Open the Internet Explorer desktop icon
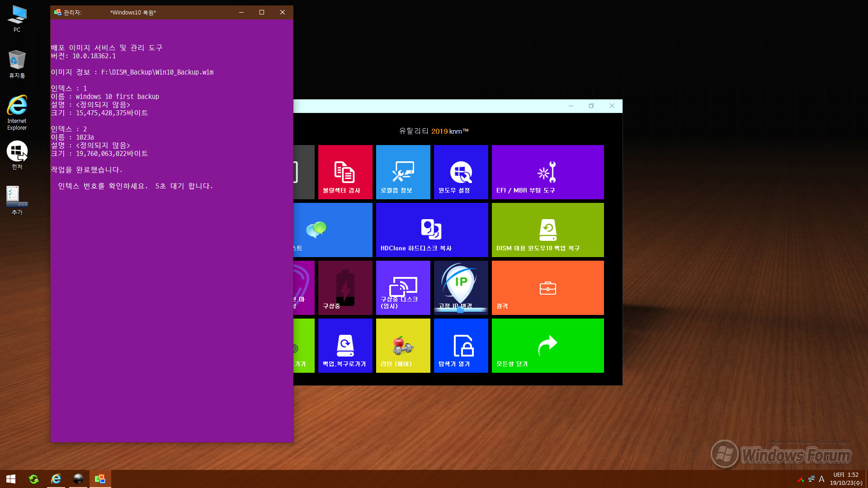Image resolution: width=868 pixels, height=488 pixels. coord(17,113)
